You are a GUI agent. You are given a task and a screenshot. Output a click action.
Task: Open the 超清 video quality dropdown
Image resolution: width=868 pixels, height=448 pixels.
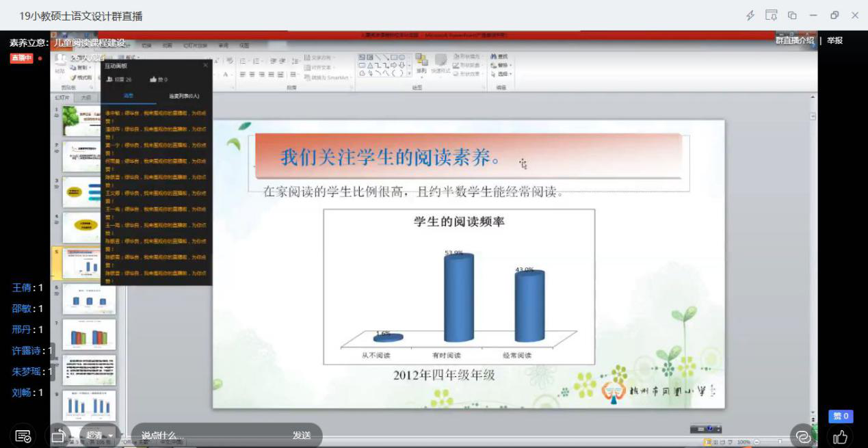tap(99, 435)
